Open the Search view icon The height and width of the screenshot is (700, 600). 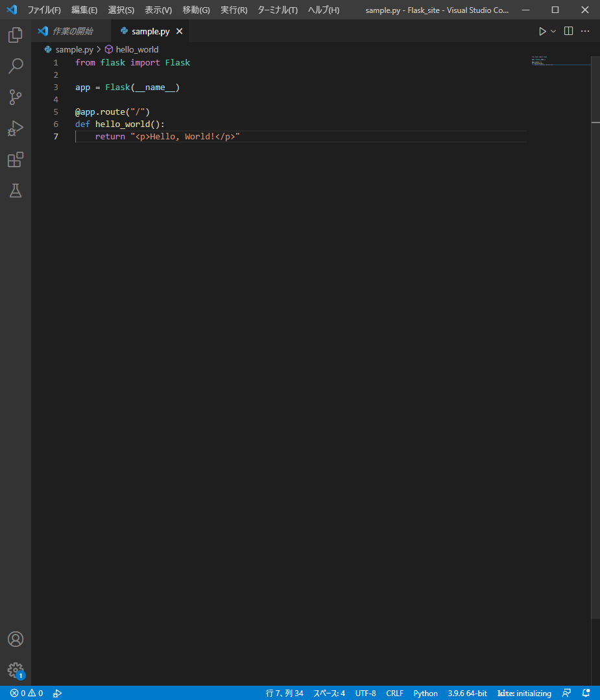click(16, 66)
